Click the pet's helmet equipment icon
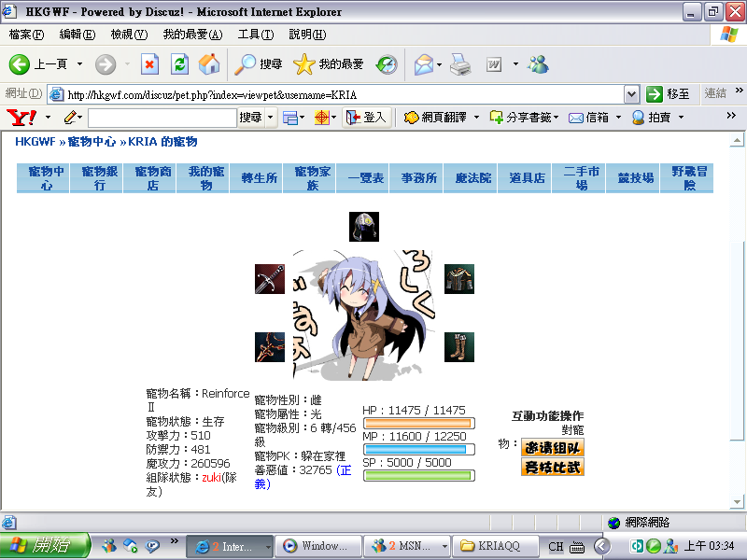 [x=364, y=227]
